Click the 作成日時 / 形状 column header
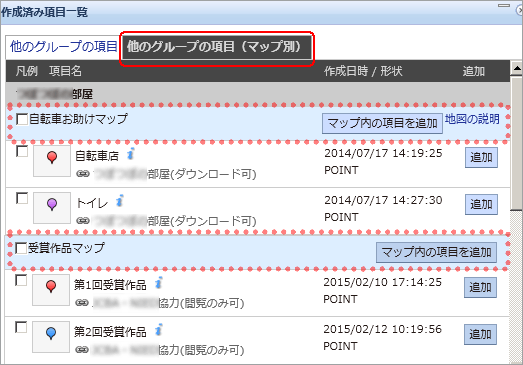523x365 pixels. point(363,71)
